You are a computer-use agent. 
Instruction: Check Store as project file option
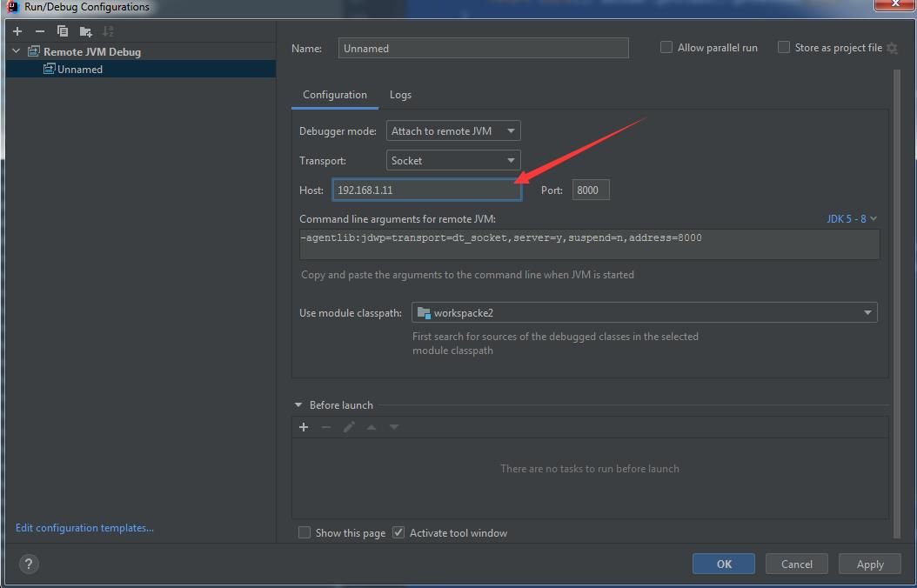point(784,47)
